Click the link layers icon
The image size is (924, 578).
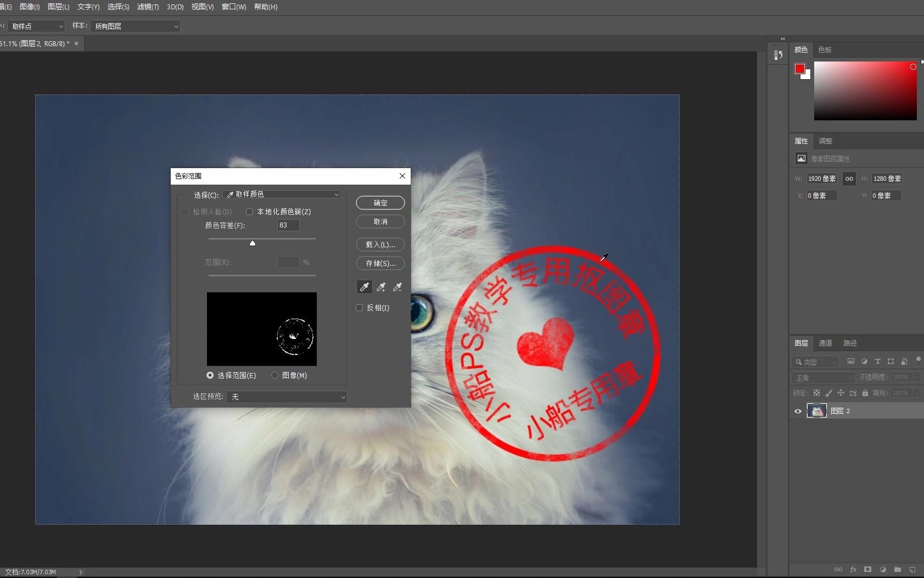pyautogui.click(x=838, y=570)
